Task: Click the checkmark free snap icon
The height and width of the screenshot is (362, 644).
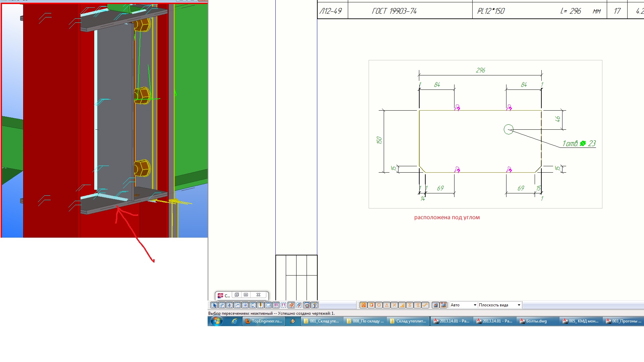Action: (x=425, y=305)
